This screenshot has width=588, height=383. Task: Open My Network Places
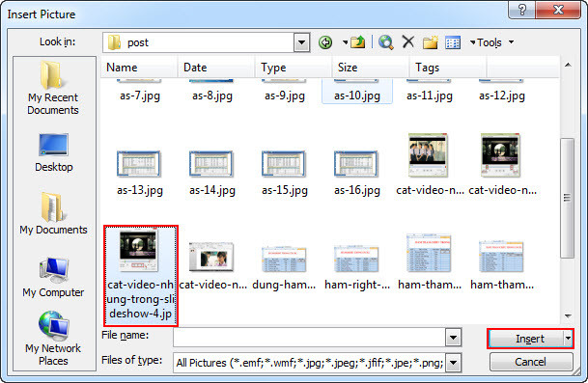53,339
